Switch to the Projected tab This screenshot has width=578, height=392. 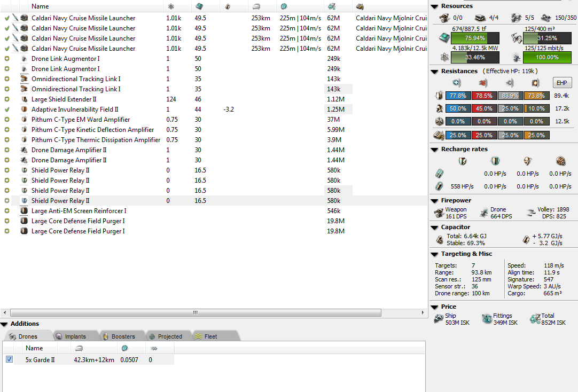[x=169, y=336]
